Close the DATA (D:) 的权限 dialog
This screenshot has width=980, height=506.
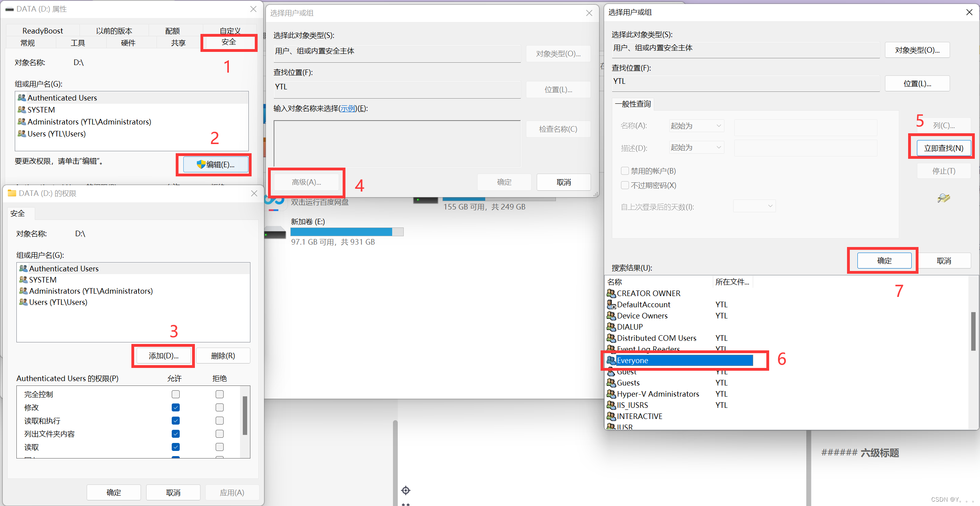(254, 193)
